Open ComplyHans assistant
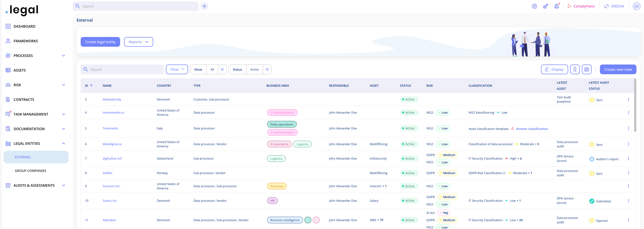 pos(581,6)
